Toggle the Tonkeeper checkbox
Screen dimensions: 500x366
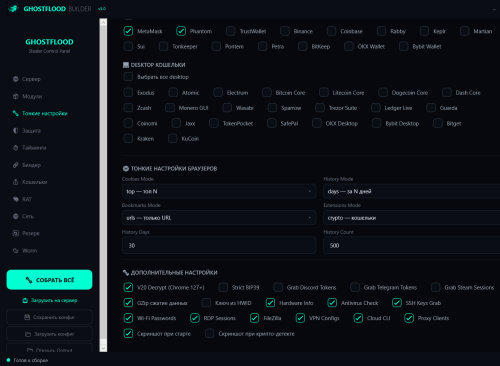coord(163,46)
